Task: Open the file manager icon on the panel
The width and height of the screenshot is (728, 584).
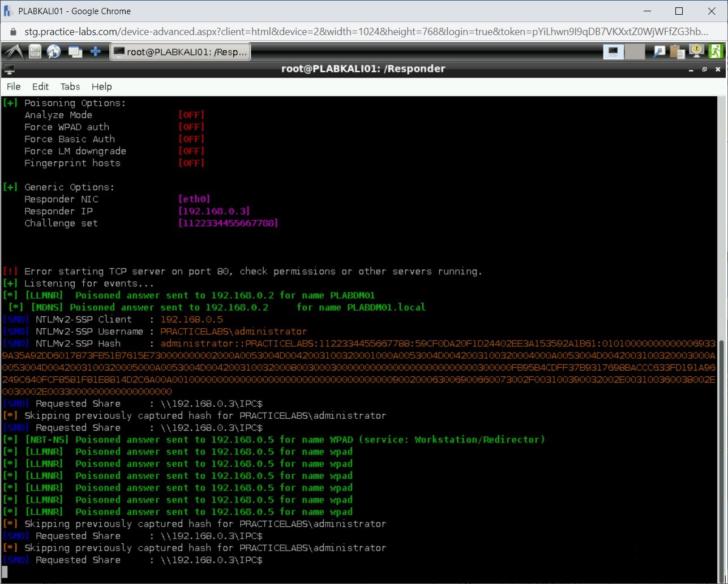Action: point(35,51)
